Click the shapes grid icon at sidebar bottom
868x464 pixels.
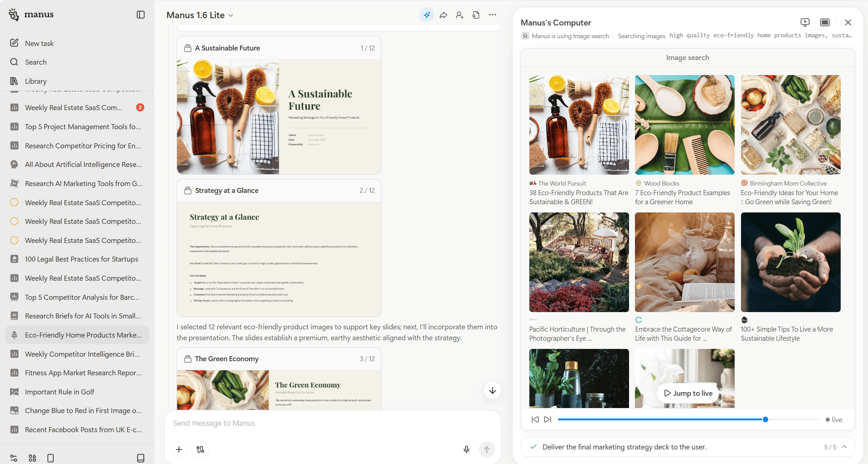point(32,458)
